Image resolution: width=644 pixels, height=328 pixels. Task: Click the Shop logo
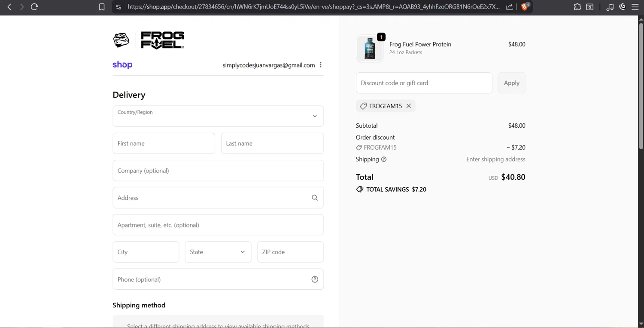point(122,65)
